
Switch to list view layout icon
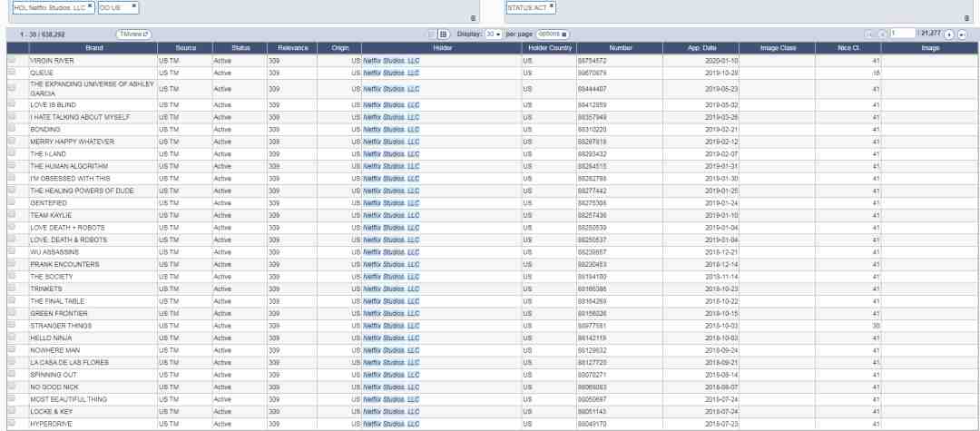pyautogui.click(x=432, y=34)
